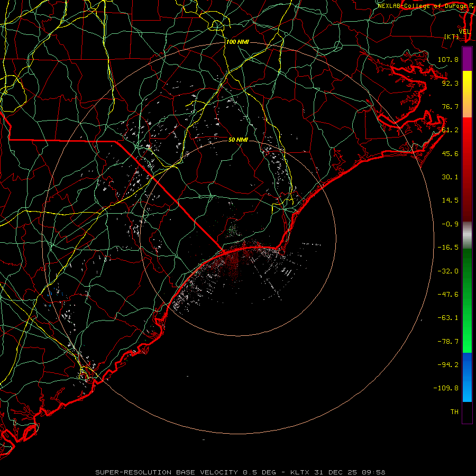Click the -0.9 velocity scale value
The width and height of the screenshot is (476, 476).
pos(450,224)
